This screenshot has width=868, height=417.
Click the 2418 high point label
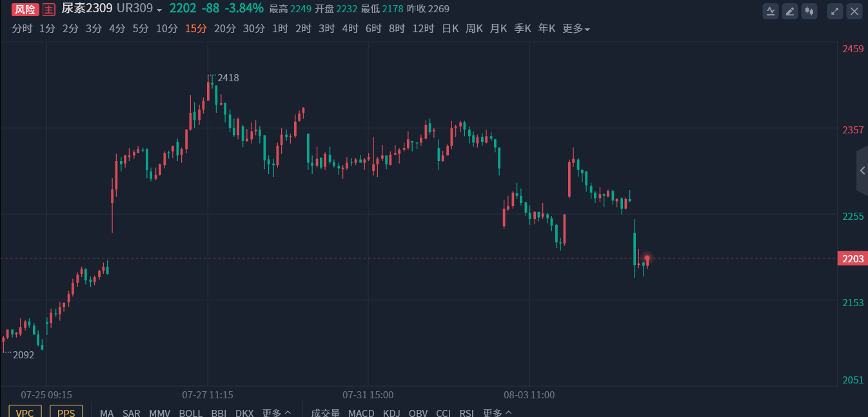click(228, 78)
